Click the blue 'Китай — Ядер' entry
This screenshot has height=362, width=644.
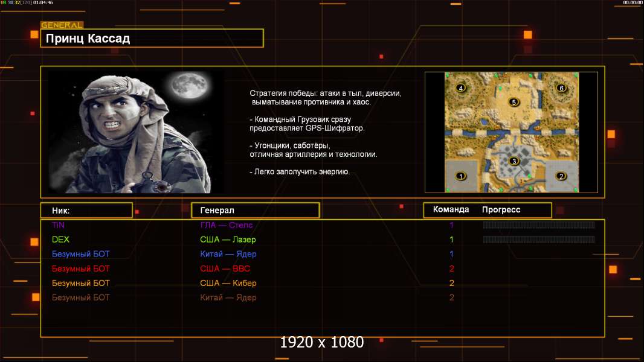point(228,254)
